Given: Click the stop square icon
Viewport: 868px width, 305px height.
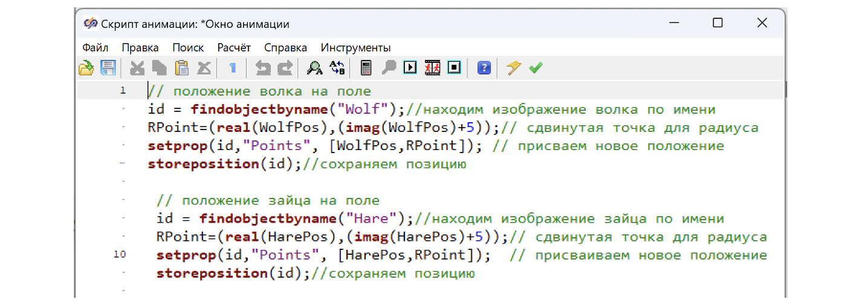Looking at the screenshot, I should [454, 68].
